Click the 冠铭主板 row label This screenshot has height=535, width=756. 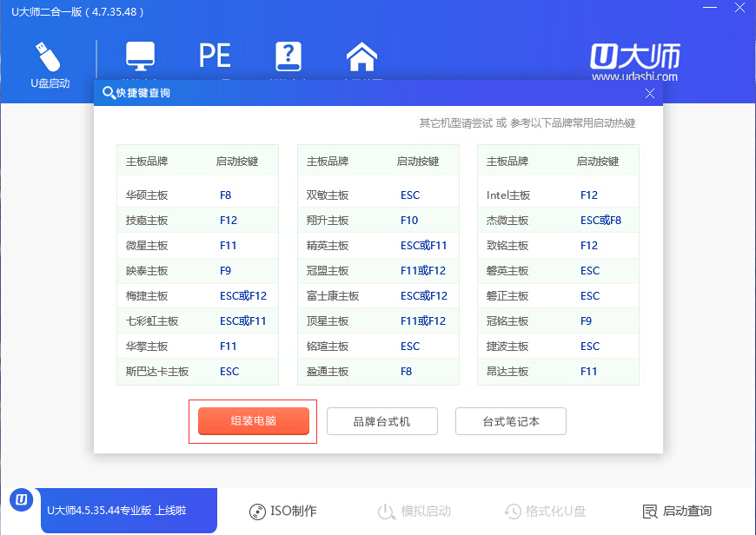tap(507, 321)
